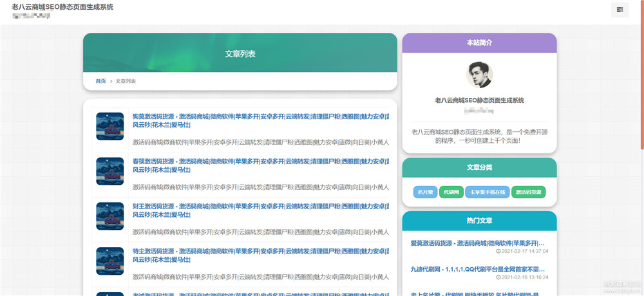Image resolution: width=644 pixels, height=296 pixels.
Task: Select the 卡苹果手机在线 category tag
Action: tap(487, 192)
